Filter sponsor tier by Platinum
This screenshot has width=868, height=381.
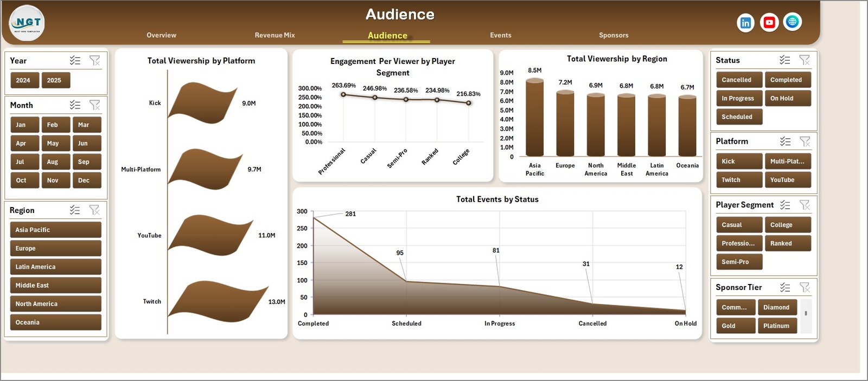tap(777, 326)
